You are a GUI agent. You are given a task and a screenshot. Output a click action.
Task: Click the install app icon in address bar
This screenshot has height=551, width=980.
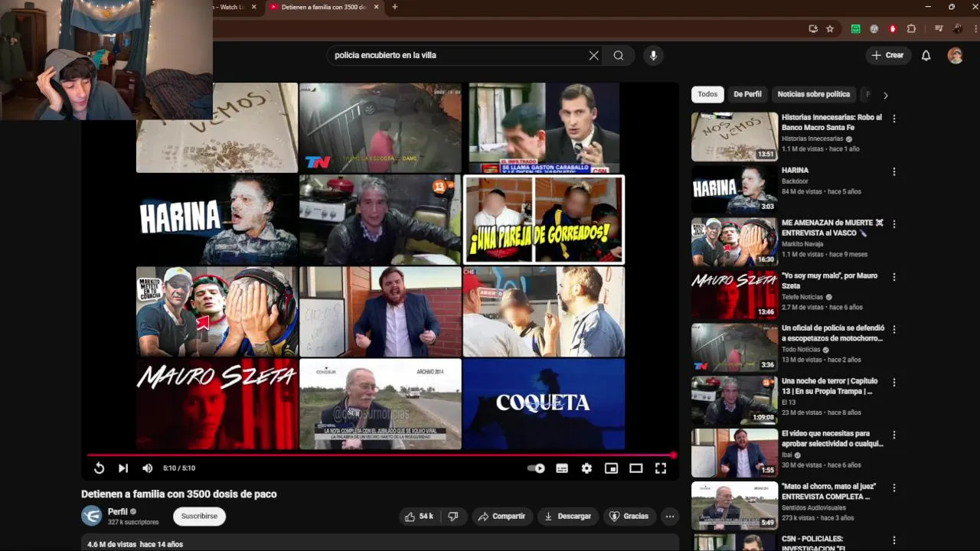[x=813, y=29]
